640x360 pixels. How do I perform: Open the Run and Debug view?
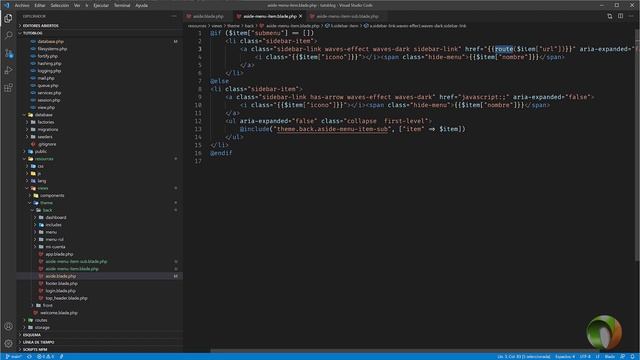coord(8,70)
